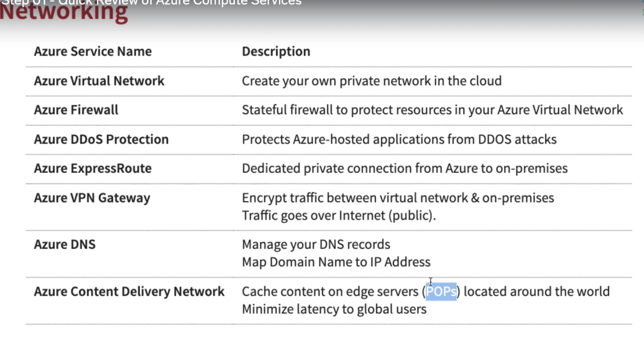Click the 'Step 01 - Quick Review' video title
This screenshot has height=341, width=644.
151,3
